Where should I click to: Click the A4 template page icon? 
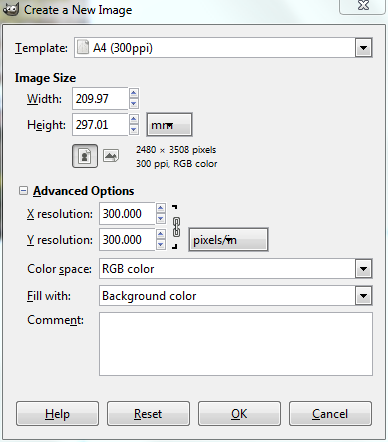(x=83, y=47)
